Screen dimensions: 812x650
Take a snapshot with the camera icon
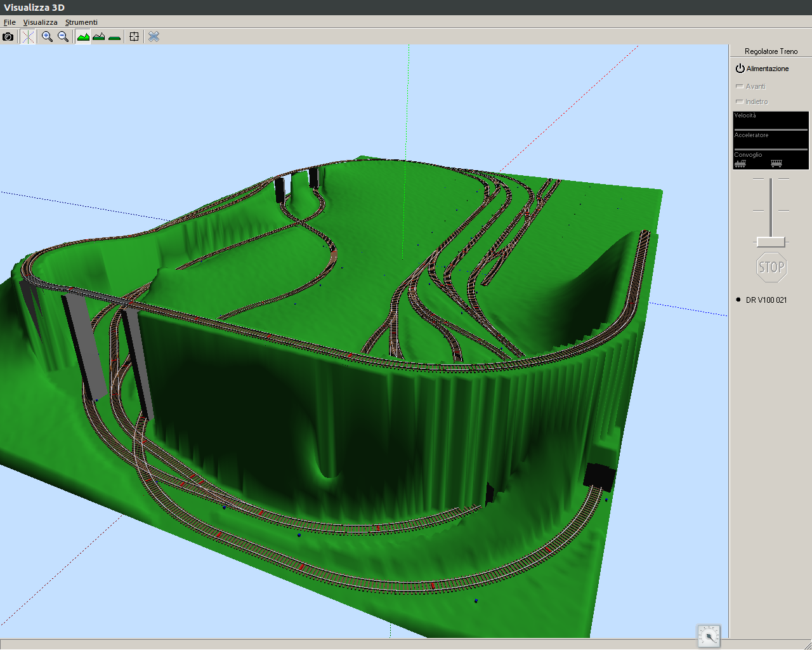[8, 37]
